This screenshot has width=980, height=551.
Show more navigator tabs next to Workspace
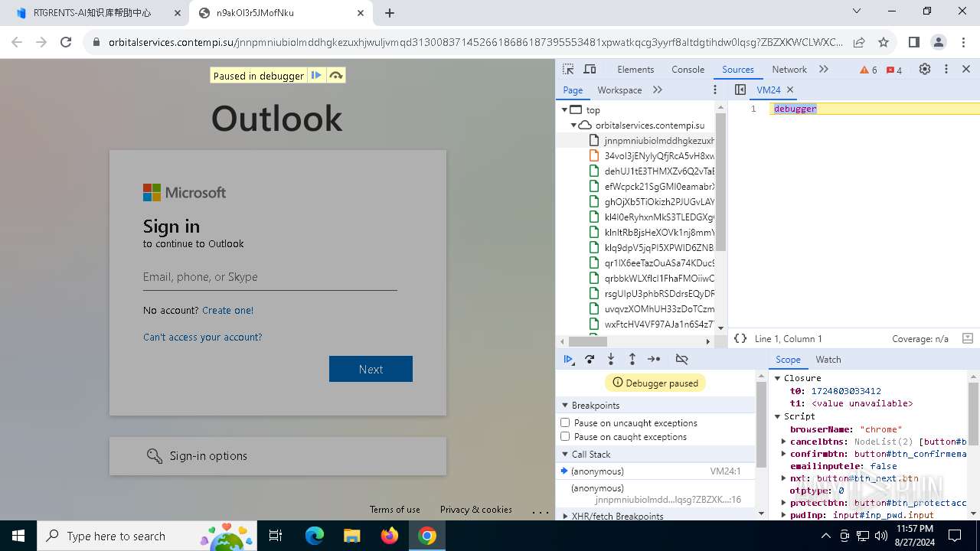658,90
